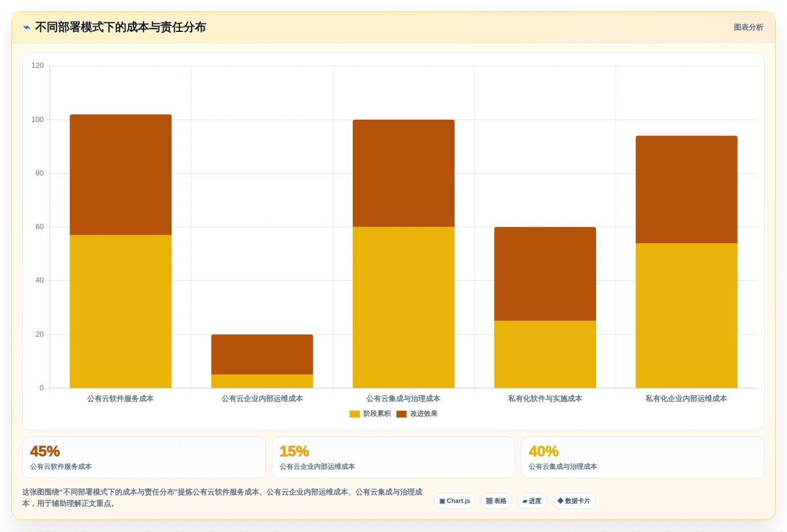
Task: Click the 私有化软件与实施成本 axis label
Action: pos(545,399)
